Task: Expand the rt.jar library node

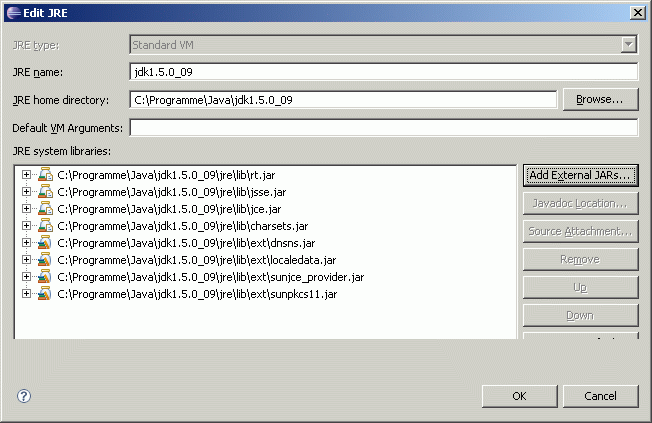Action: [26, 175]
